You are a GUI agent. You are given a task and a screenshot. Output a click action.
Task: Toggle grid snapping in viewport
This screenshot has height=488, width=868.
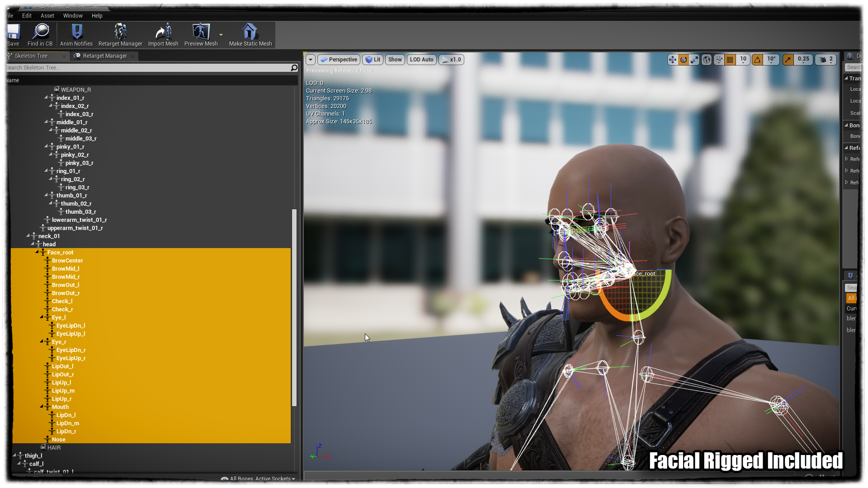730,60
